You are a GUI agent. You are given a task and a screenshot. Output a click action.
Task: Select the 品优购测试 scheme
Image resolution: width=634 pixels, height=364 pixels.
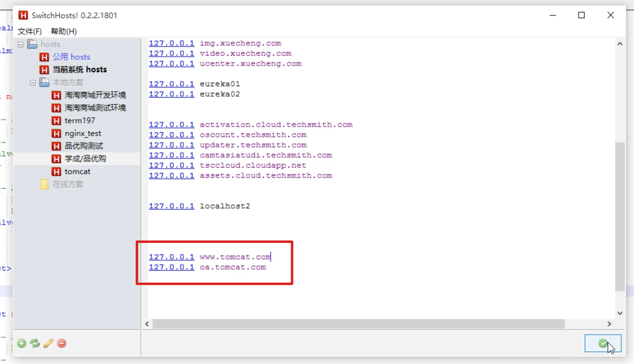point(84,146)
